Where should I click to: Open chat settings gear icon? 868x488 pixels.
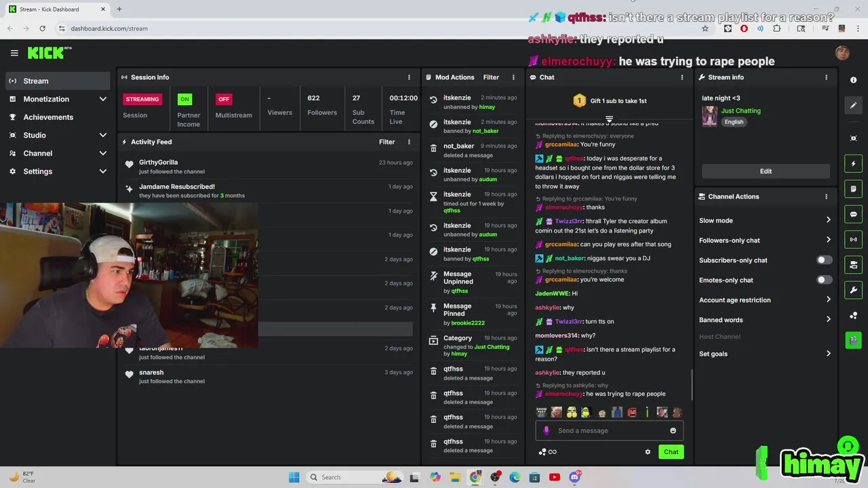coord(648,452)
